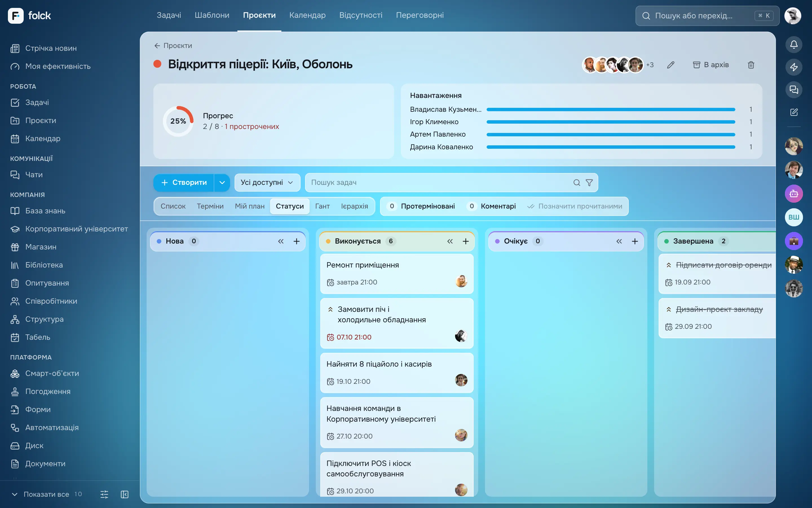
Task: Open the Створити dropdown arrow
Action: pyautogui.click(x=222, y=182)
